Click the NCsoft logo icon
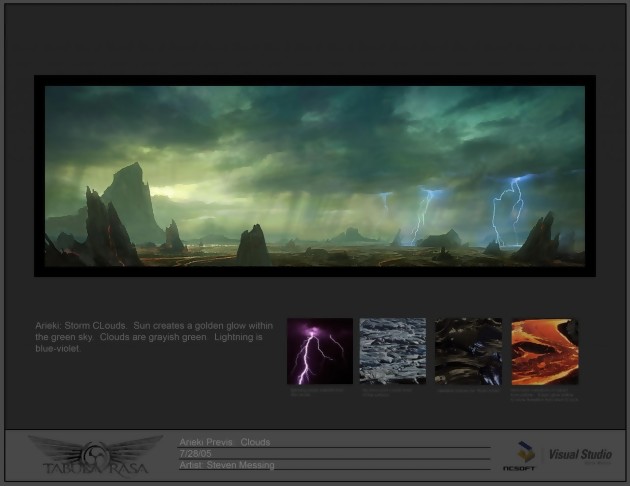This screenshot has width=630, height=486. point(518,455)
